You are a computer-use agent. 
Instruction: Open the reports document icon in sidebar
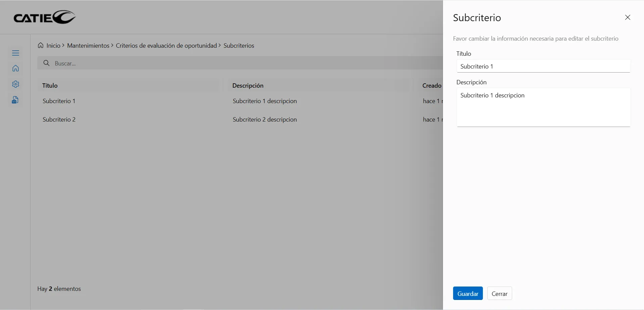[x=15, y=100]
